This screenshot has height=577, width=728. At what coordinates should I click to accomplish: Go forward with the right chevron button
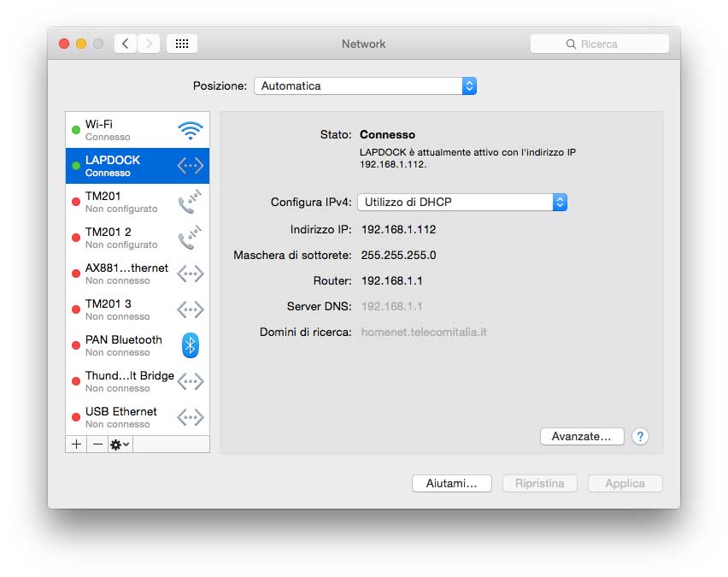(x=149, y=44)
